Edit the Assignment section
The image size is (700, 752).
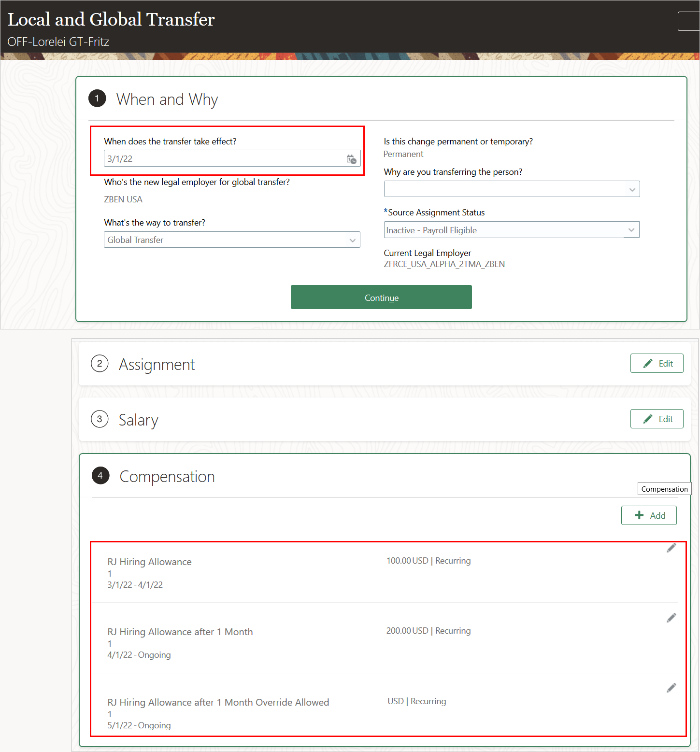(657, 363)
